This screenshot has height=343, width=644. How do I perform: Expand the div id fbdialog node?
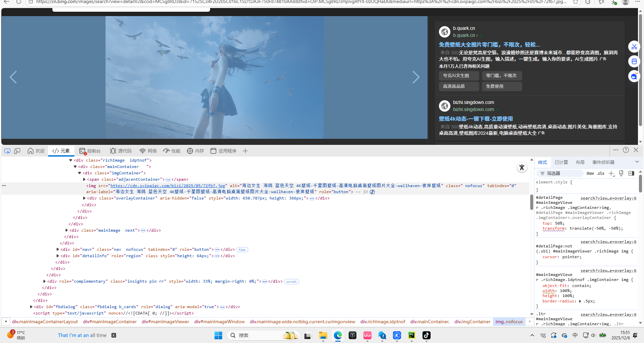click(31, 307)
